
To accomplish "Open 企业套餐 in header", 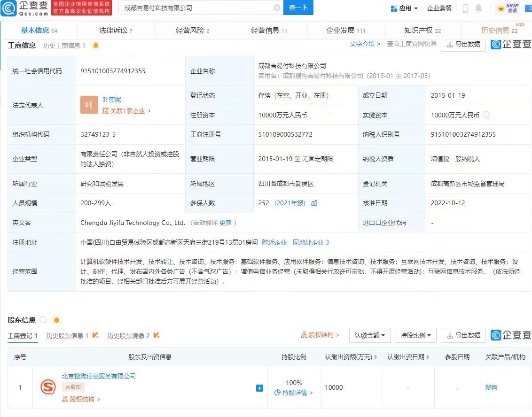I will click(439, 8).
